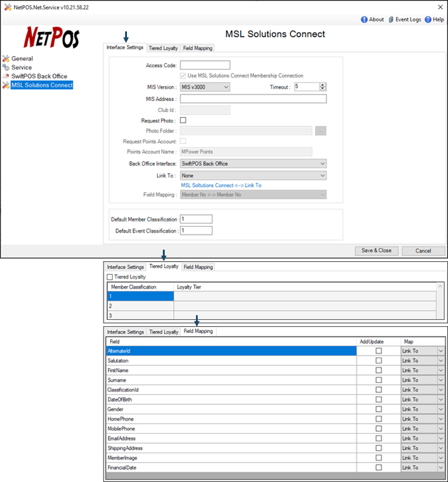The width and height of the screenshot is (448, 482).
Task: Select Service in the sidebar
Action: pos(21,67)
